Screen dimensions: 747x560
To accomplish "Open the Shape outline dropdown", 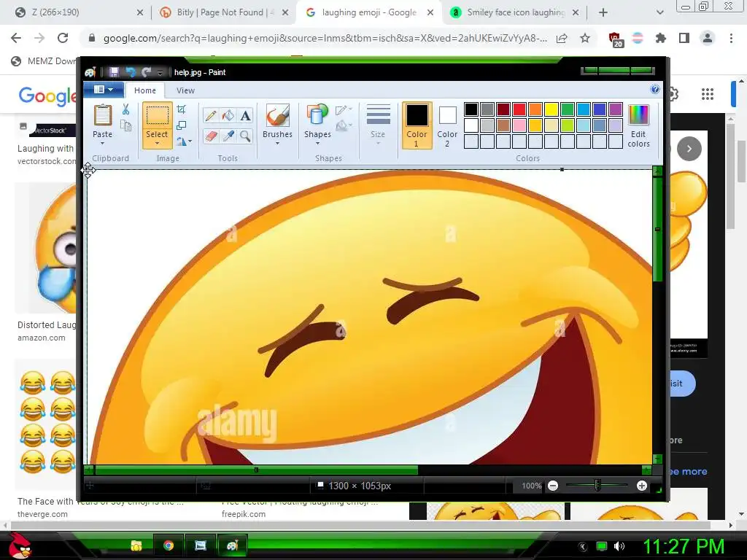I will (x=344, y=110).
